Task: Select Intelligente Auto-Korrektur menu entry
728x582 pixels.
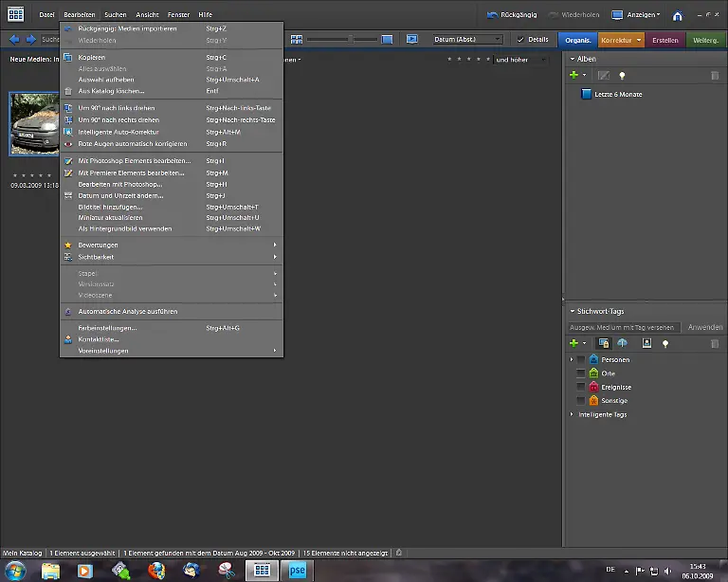Action: click(118, 132)
